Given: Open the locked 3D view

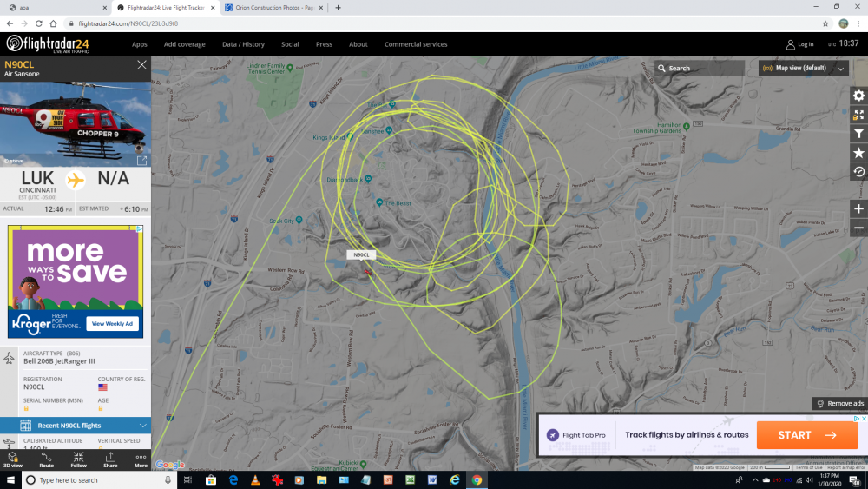Looking at the screenshot, I should pyautogui.click(x=12, y=459).
